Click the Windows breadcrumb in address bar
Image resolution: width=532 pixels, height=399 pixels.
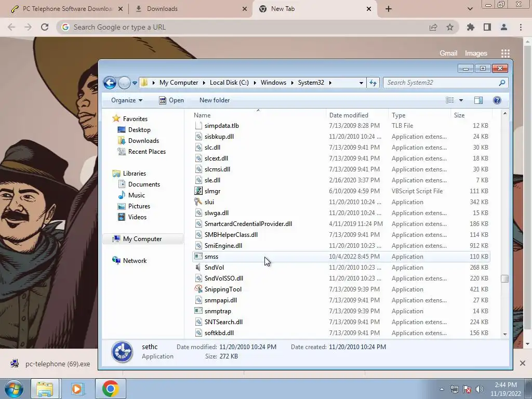[273, 83]
